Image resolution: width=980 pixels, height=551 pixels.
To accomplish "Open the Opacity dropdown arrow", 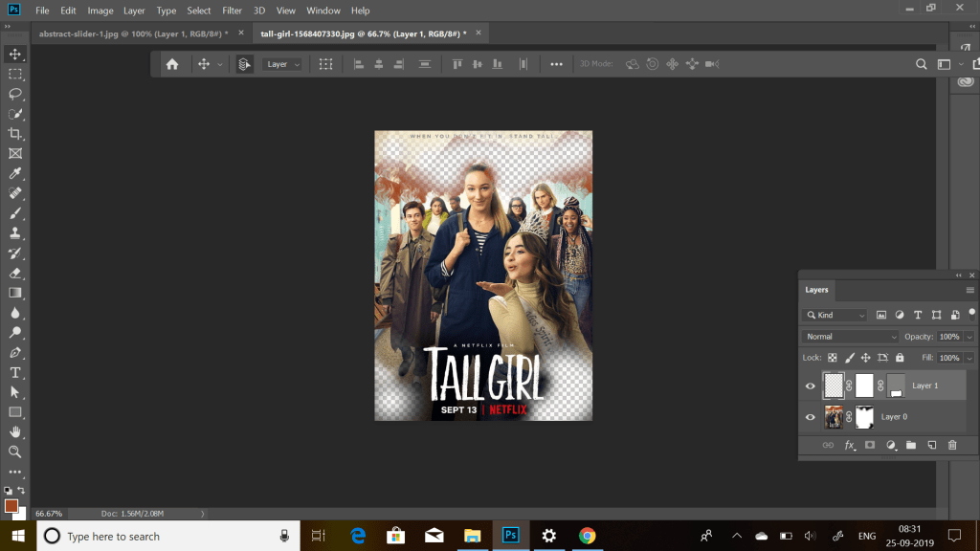I will click(969, 337).
